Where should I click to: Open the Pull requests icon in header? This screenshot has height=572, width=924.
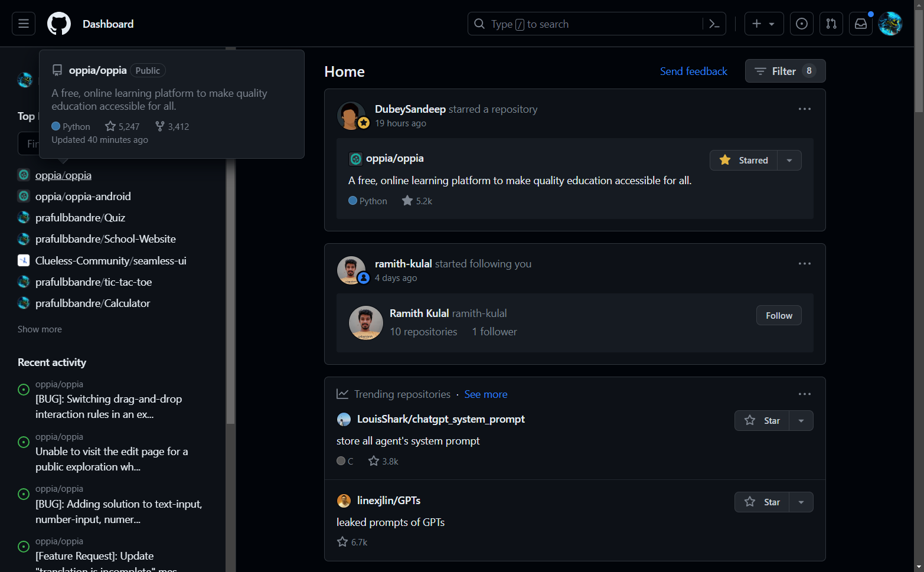point(831,24)
